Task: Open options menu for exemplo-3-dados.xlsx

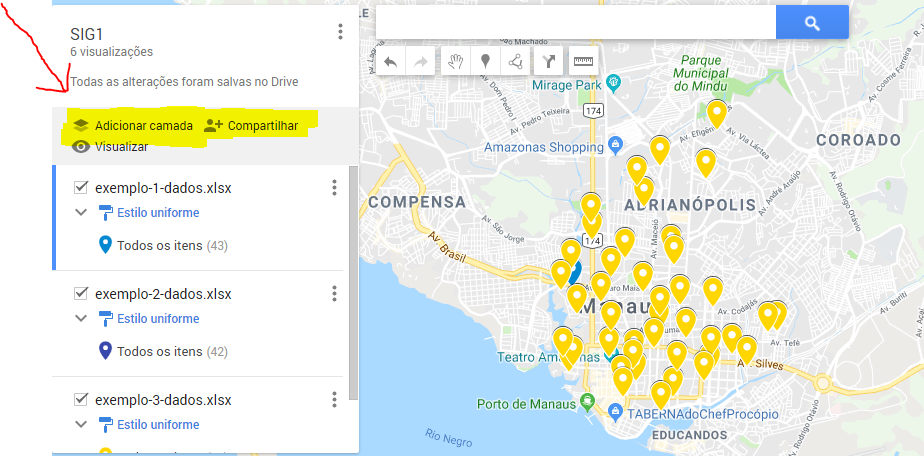Action: coord(334,399)
